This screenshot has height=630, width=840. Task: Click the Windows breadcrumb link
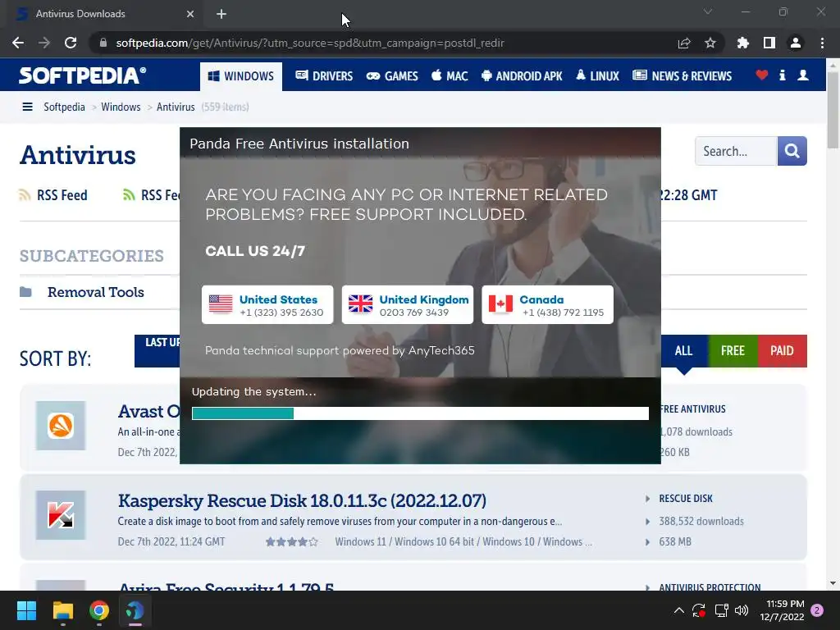point(121,107)
